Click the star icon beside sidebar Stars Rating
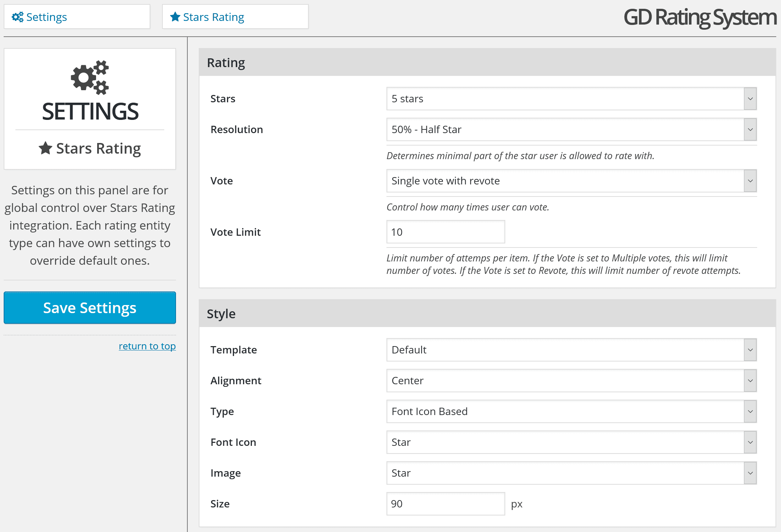The width and height of the screenshot is (781, 532). tap(45, 148)
